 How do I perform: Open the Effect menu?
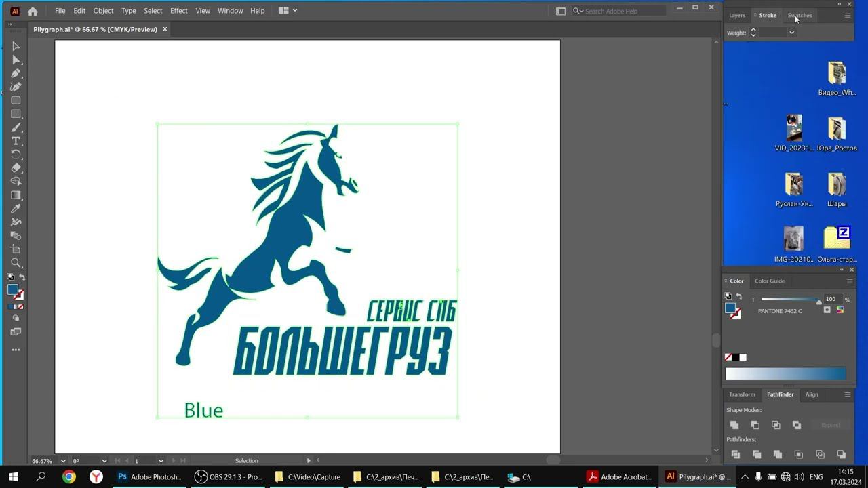point(179,11)
